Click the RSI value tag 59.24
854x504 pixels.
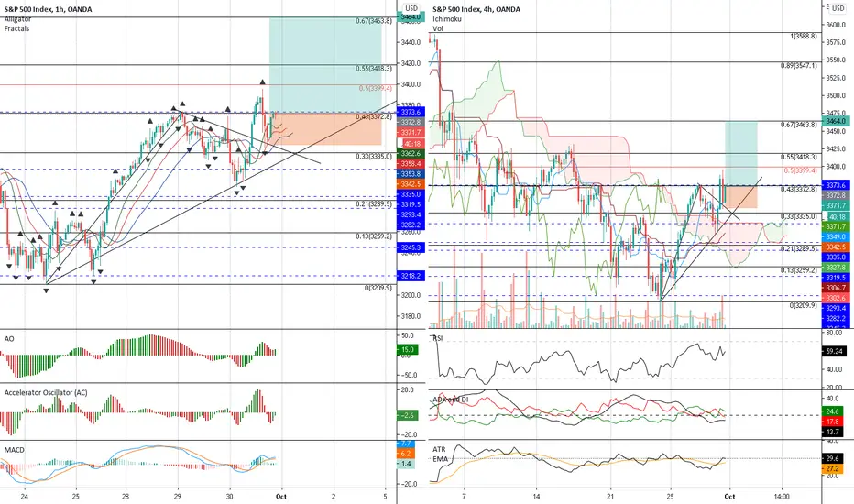(835, 352)
